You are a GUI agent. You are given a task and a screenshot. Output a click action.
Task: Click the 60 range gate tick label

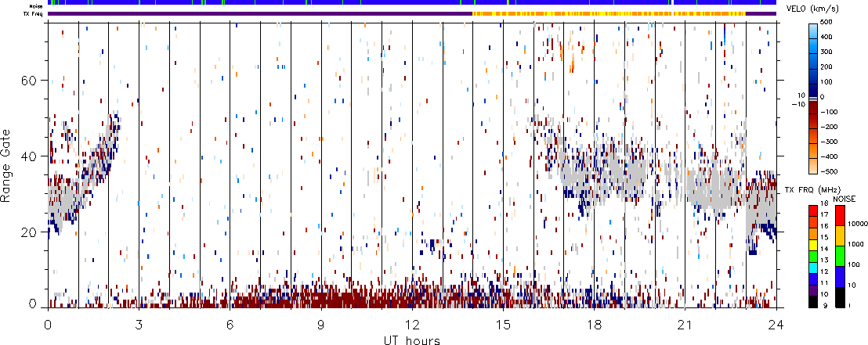coord(33,81)
